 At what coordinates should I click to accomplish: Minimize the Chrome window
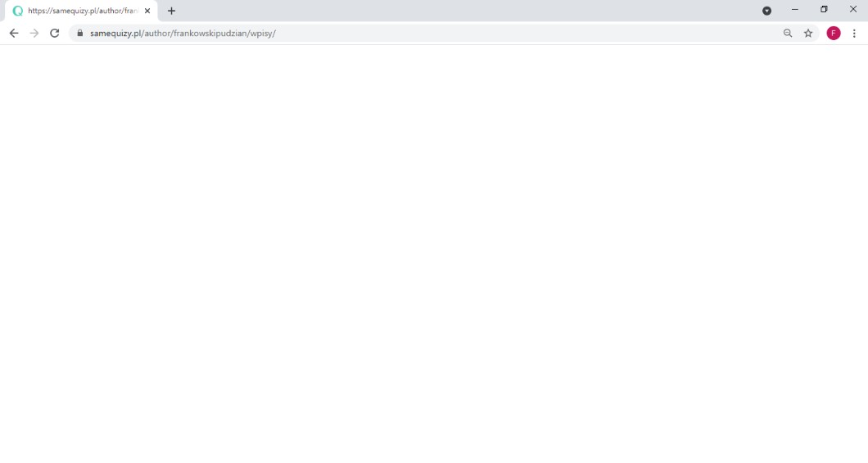pyautogui.click(x=794, y=10)
